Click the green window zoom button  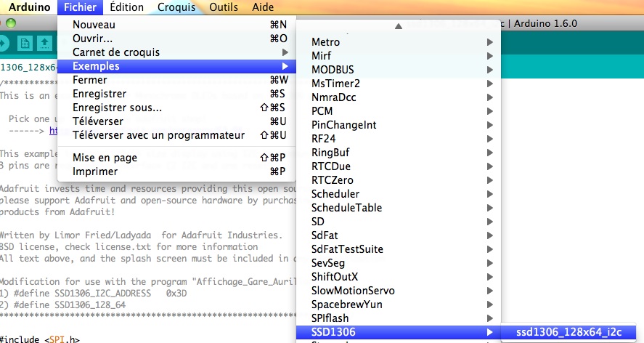click(x=11, y=23)
